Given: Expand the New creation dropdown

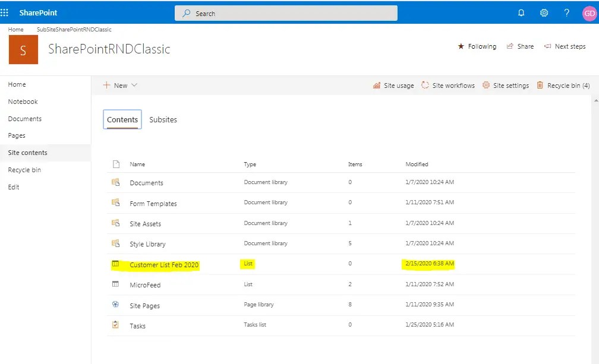Looking at the screenshot, I should tap(120, 85).
